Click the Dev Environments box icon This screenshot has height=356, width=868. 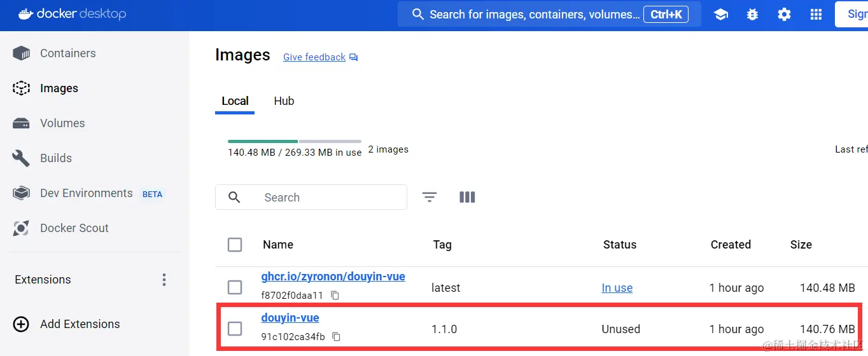pyautogui.click(x=22, y=193)
